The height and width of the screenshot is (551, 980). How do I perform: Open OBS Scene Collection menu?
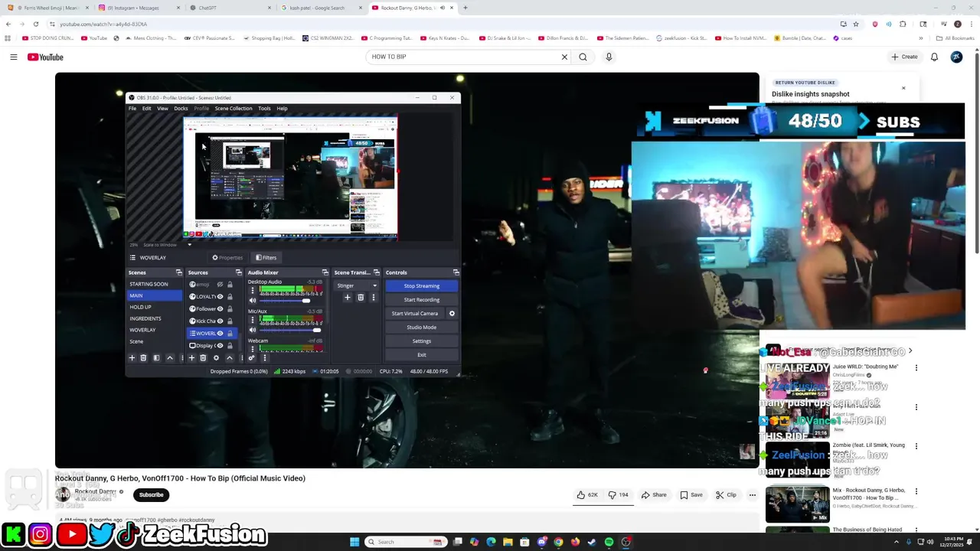pos(234,108)
